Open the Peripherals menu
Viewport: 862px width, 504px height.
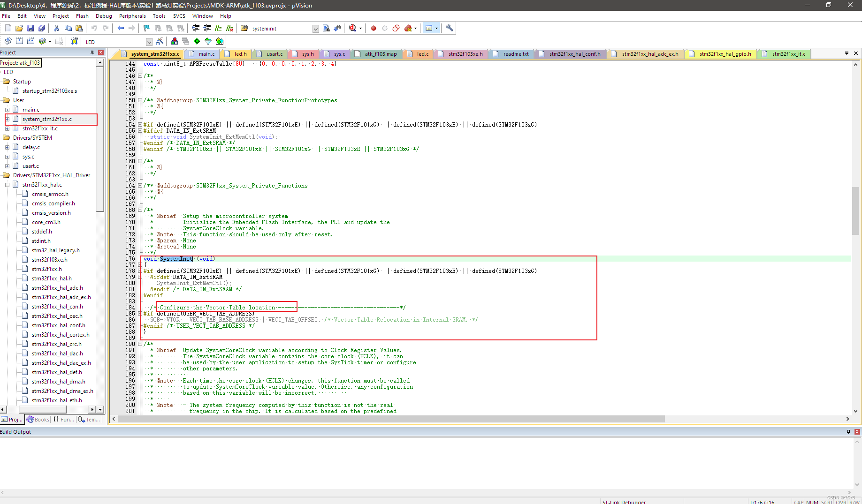pyautogui.click(x=132, y=16)
